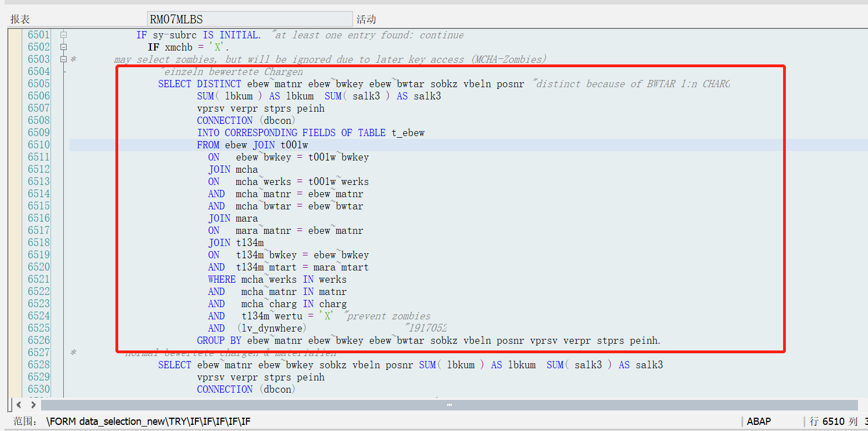This screenshot has width=868, height=431.
Task: Toggle a breakpoint in the margin beside line 6505
Action: click(14, 83)
